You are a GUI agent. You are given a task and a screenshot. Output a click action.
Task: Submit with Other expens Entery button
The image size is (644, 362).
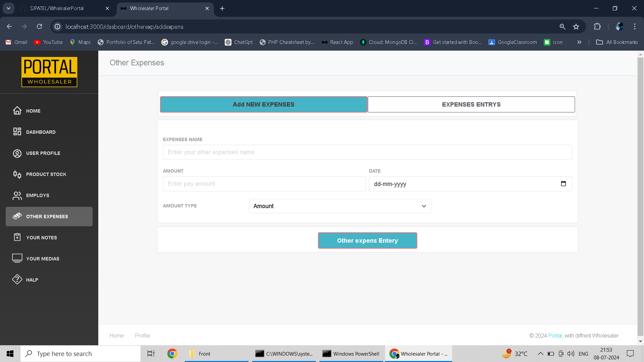[x=367, y=241]
